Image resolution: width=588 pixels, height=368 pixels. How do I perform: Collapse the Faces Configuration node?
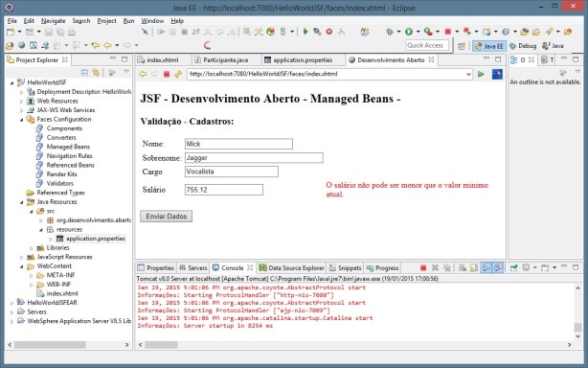point(22,119)
